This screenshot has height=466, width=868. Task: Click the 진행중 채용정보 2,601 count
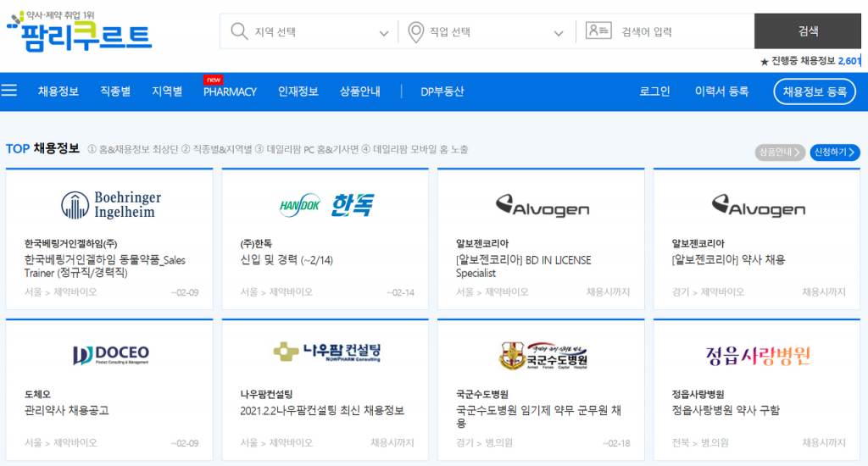pos(811,61)
